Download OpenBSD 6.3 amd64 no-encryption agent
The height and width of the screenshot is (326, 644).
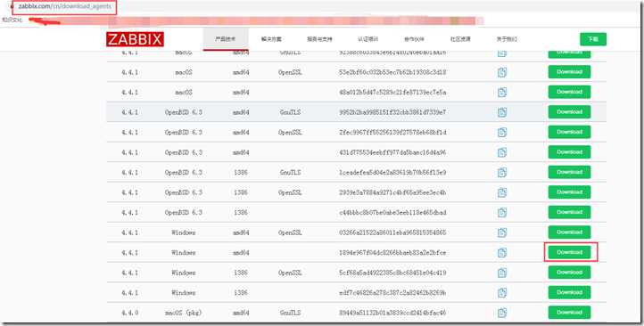[569, 151]
